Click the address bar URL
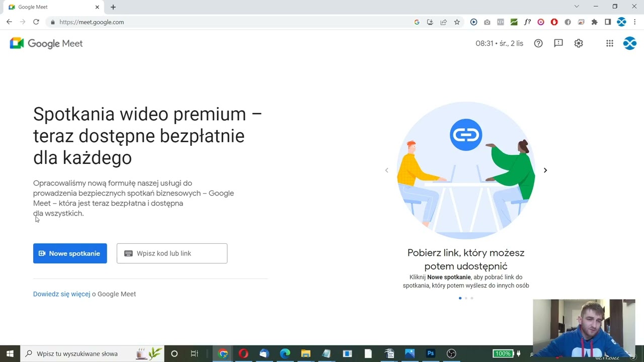 pyautogui.click(x=92, y=22)
